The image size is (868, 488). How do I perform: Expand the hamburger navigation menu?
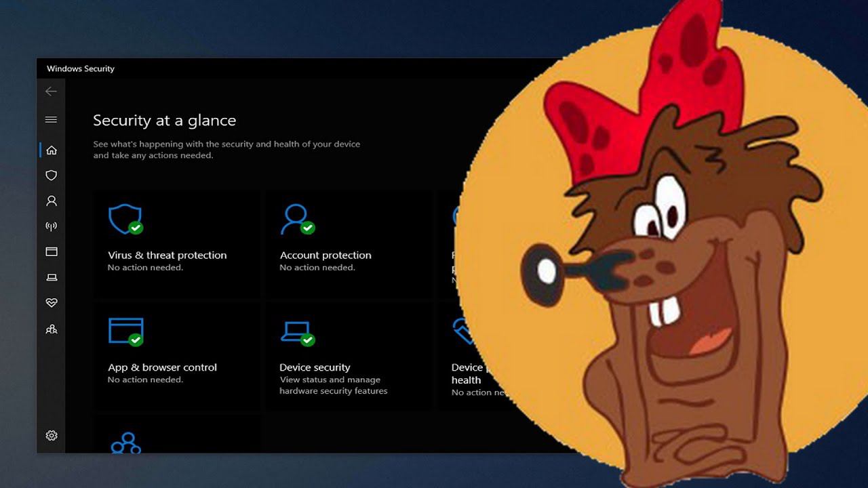[51, 120]
